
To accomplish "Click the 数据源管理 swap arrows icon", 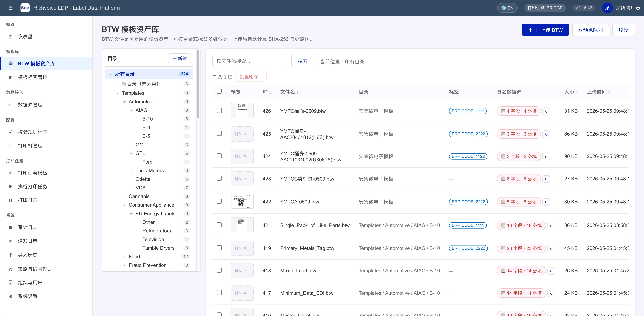I will coord(11,105).
